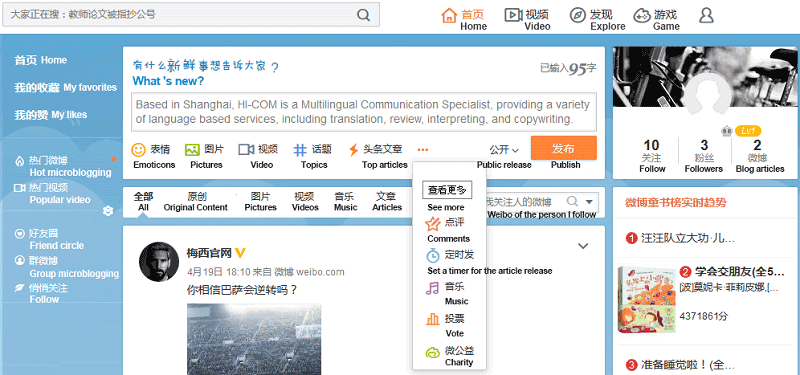The width and height of the screenshot is (800, 375).
Task: Click the three-dot more options icon
Action: click(x=422, y=149)
